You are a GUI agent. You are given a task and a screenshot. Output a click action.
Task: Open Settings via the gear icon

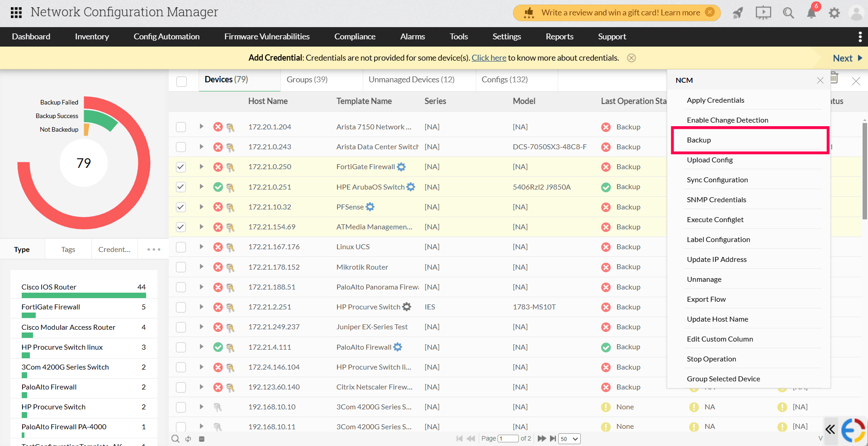834,13
